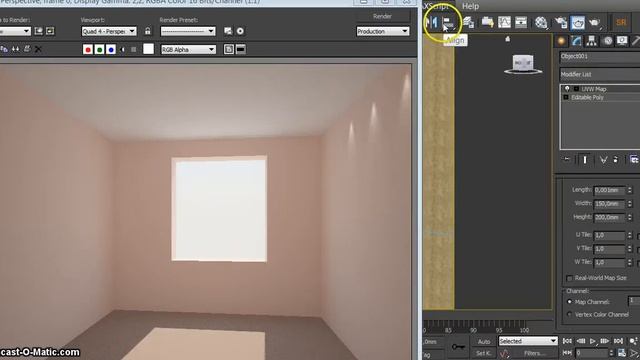
Task: Click the Toggle UI black bar icon
Action: 241,49
